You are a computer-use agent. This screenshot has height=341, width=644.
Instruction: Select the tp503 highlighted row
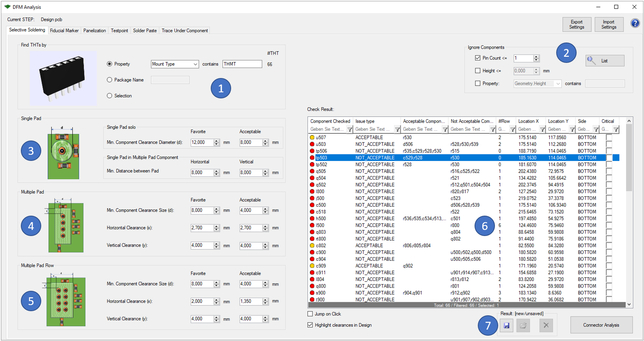tap(464, 158)
